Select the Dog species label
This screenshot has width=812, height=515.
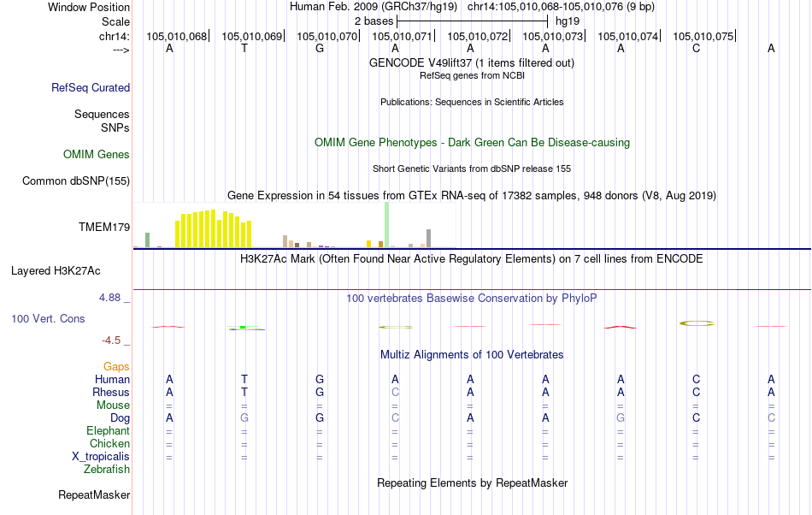pyautogui.click(x=120, y=417)
